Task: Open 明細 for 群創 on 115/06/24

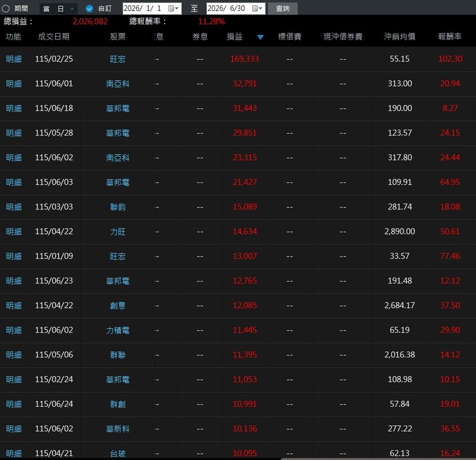Action: [13, 404]
